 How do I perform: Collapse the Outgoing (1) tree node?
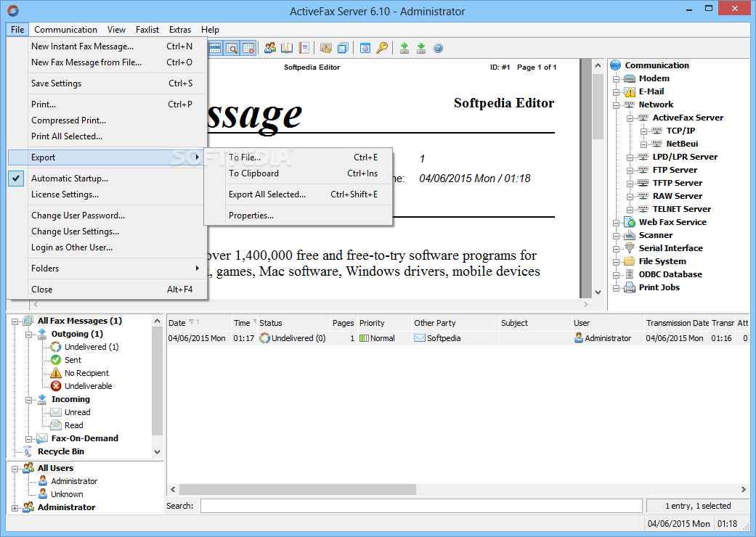[28, 334]
